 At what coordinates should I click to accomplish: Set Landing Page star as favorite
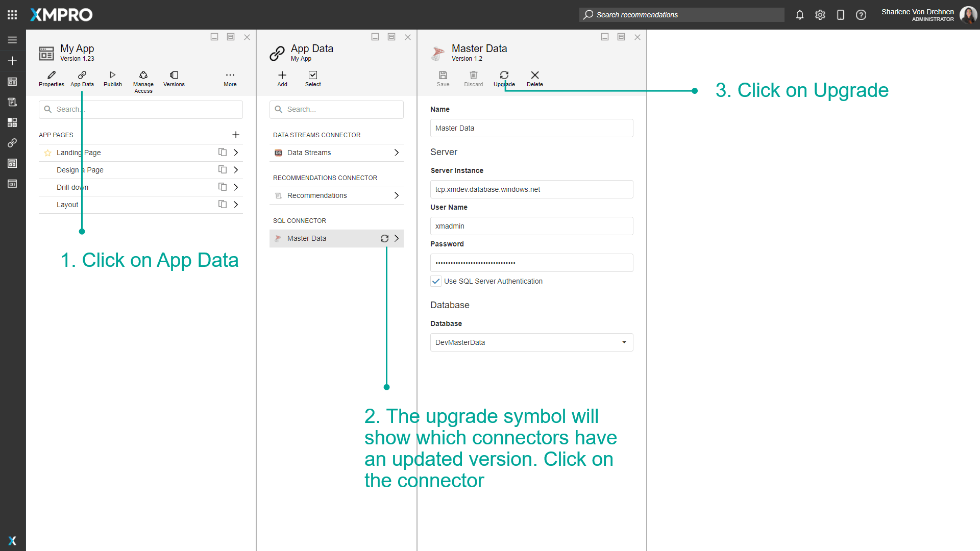click(x=47, y=153)
